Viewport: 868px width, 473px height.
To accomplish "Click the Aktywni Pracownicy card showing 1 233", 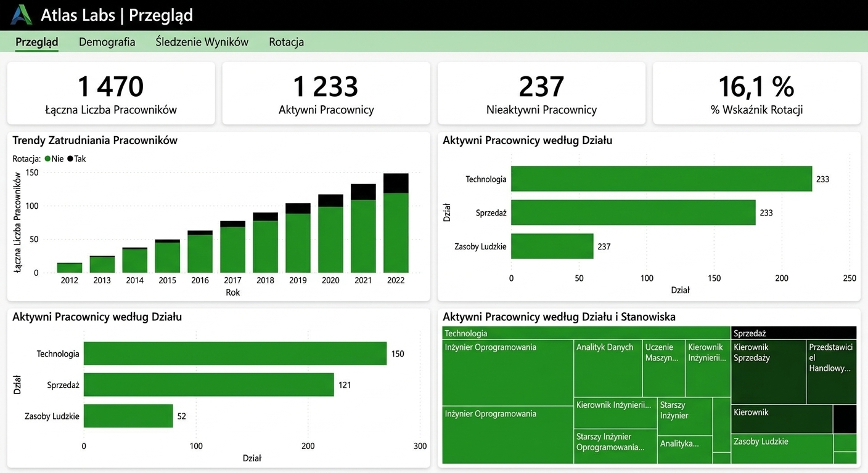I will coord(326,94).
